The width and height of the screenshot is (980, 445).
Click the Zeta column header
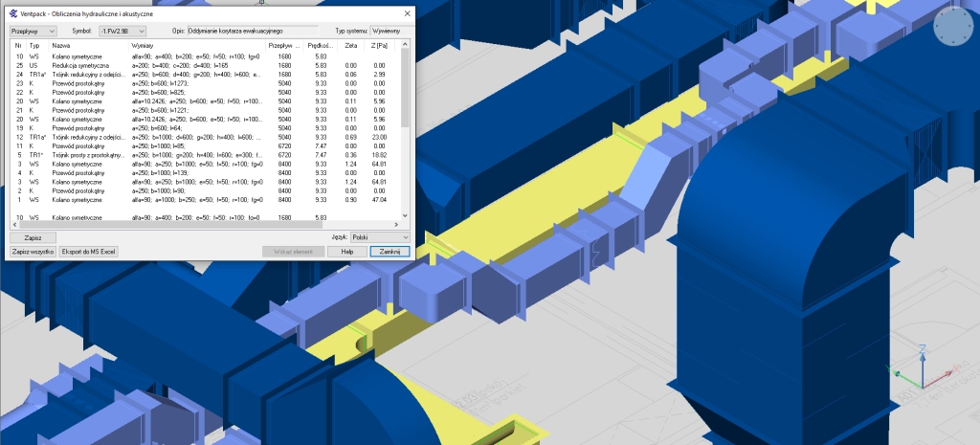point(352,45)
